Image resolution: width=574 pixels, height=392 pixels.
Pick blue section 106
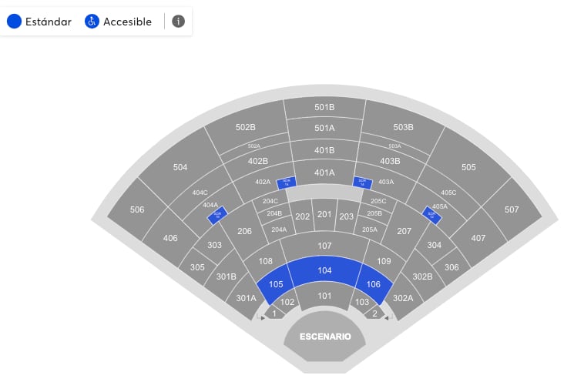374,284
